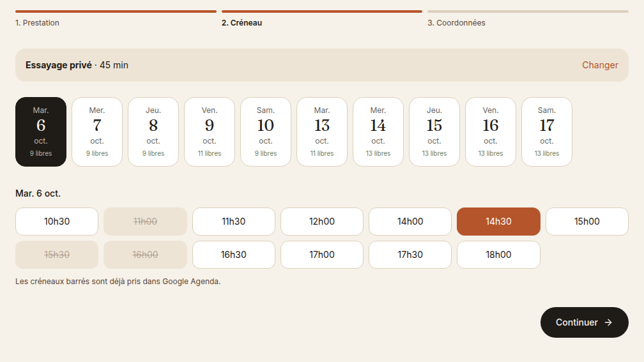Click the step 2 progress bar
Image resolution: width=644 pixels, height=362 pixels.
coord(321,11)
